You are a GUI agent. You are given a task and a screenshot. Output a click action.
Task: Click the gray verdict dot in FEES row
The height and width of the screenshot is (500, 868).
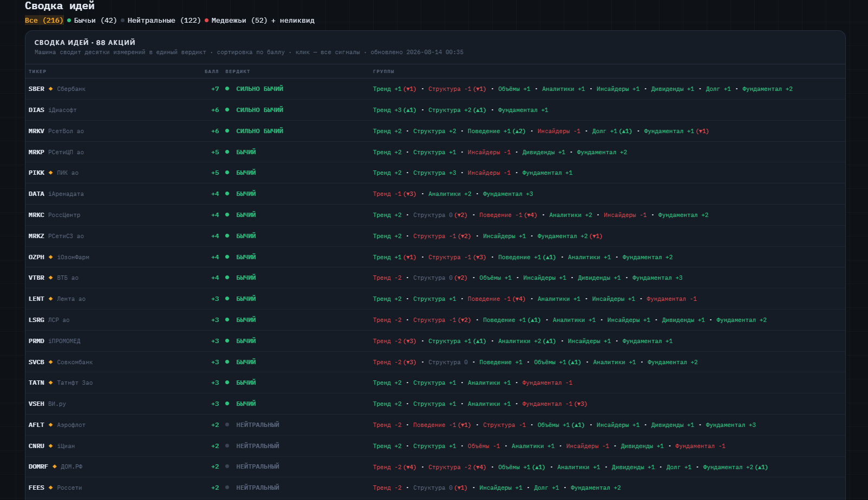[227, 488]
